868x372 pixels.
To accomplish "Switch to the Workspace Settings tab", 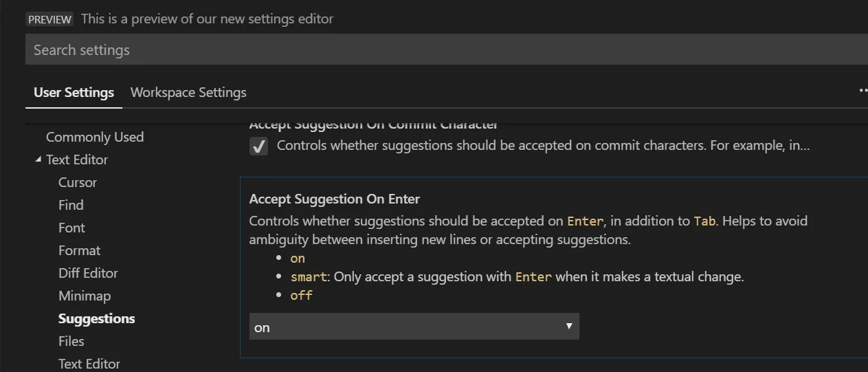I will tap(188, 92).
